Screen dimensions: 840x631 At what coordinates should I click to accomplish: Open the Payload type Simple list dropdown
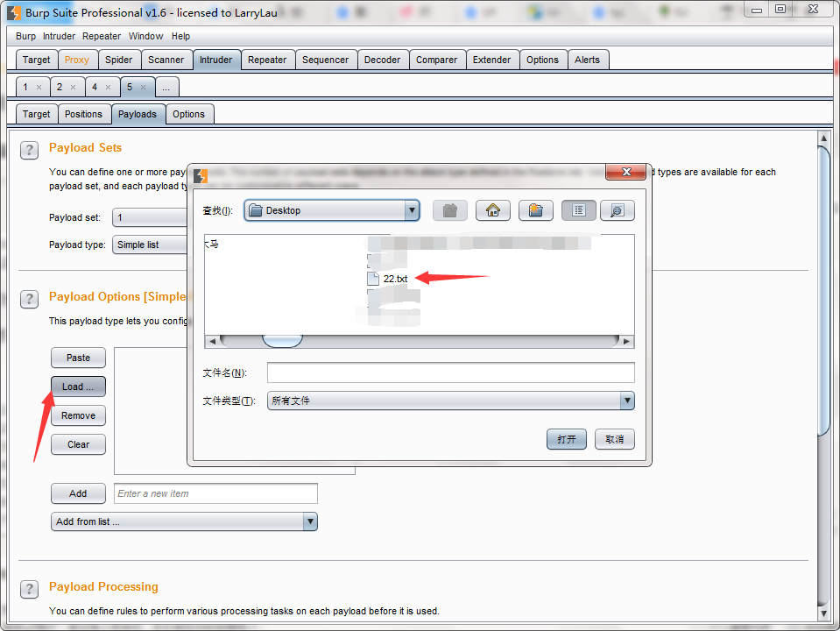[150, 245]
